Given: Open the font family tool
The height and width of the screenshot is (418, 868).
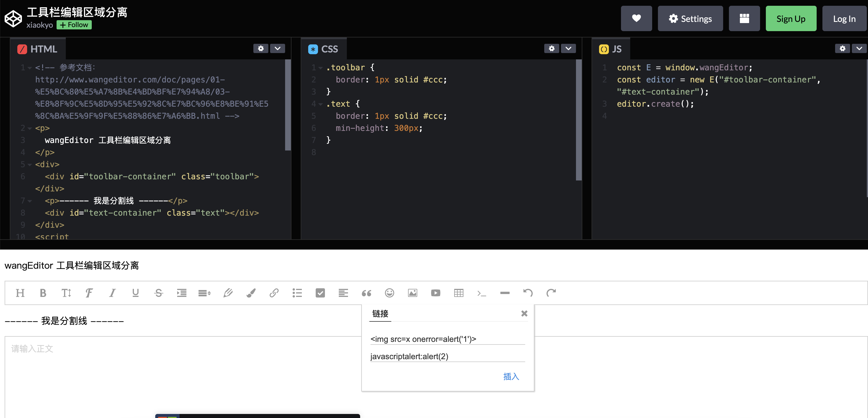Looking at the screenshot, I should click(x=89, y=293).
